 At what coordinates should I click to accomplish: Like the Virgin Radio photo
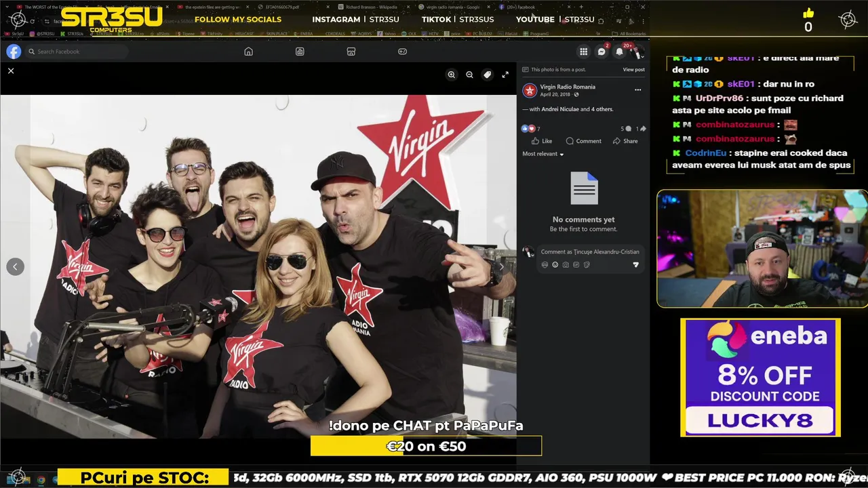click(x=542, y=141)
